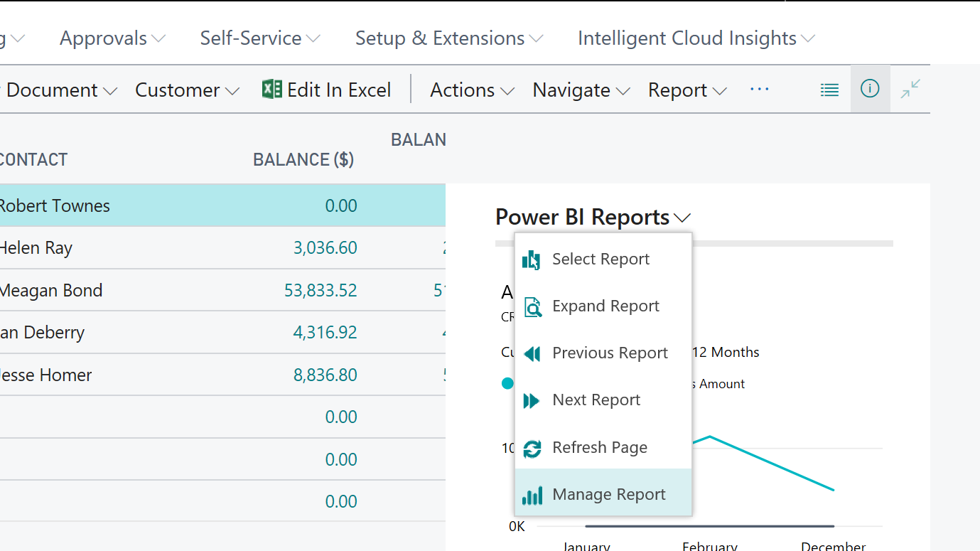Click the BALANCE ($) column header
This screenshot has height=551, width=980.
[303, 159]
